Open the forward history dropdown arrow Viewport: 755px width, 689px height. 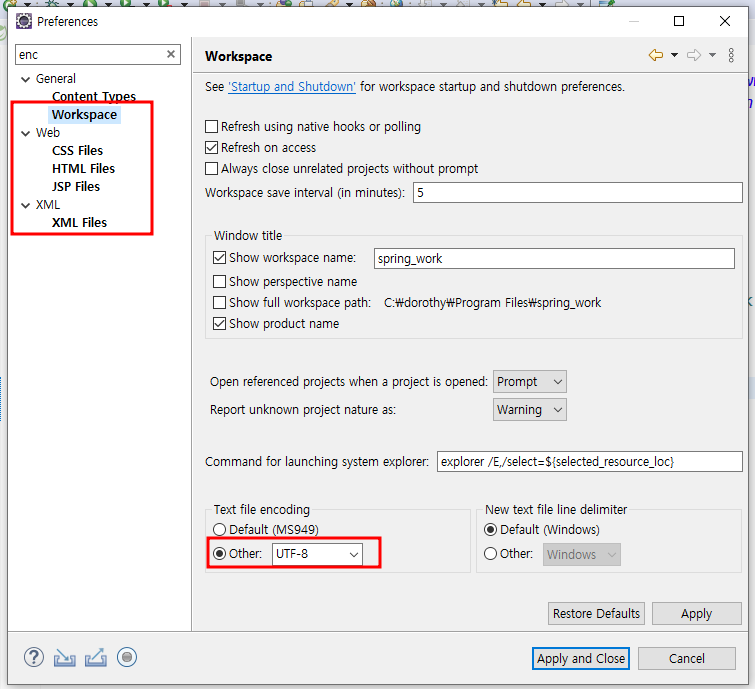[713, 55]
